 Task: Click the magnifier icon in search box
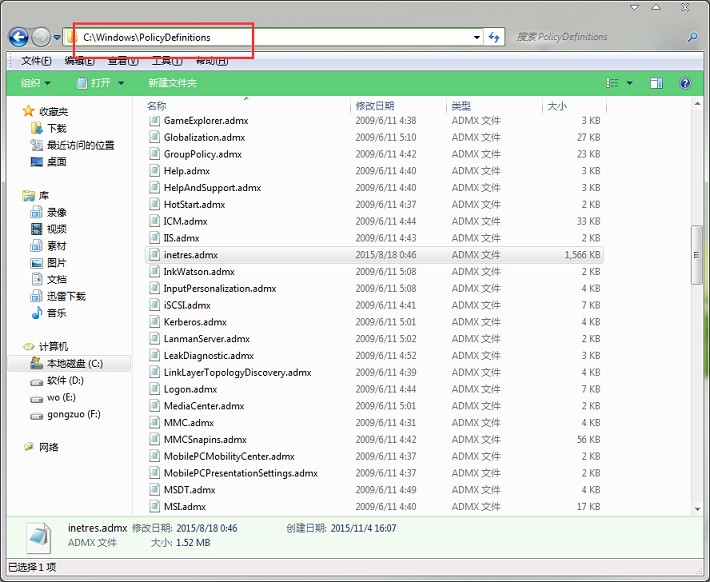coord(692,38)
